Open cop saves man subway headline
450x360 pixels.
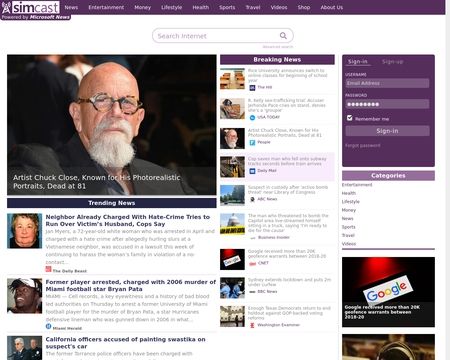pyautogui.click(x=287, y=161)
